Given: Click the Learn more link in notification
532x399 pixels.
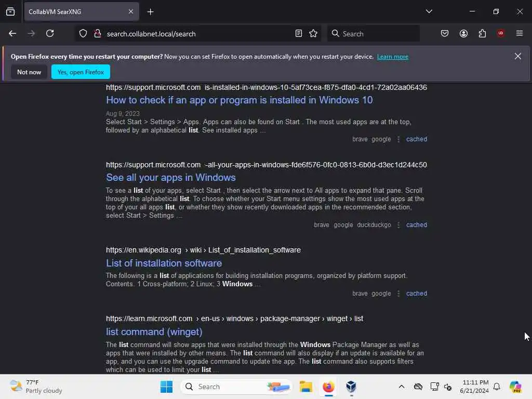Looking at the screenshot, I should coord(393,57).
